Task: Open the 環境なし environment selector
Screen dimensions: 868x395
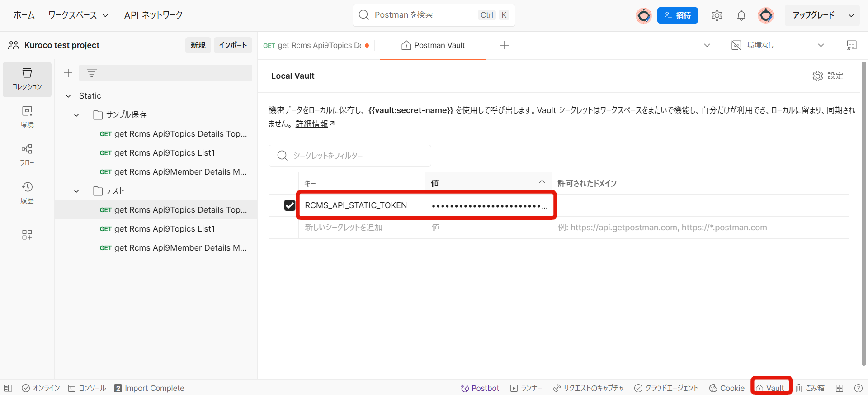Action: [778, 45]
